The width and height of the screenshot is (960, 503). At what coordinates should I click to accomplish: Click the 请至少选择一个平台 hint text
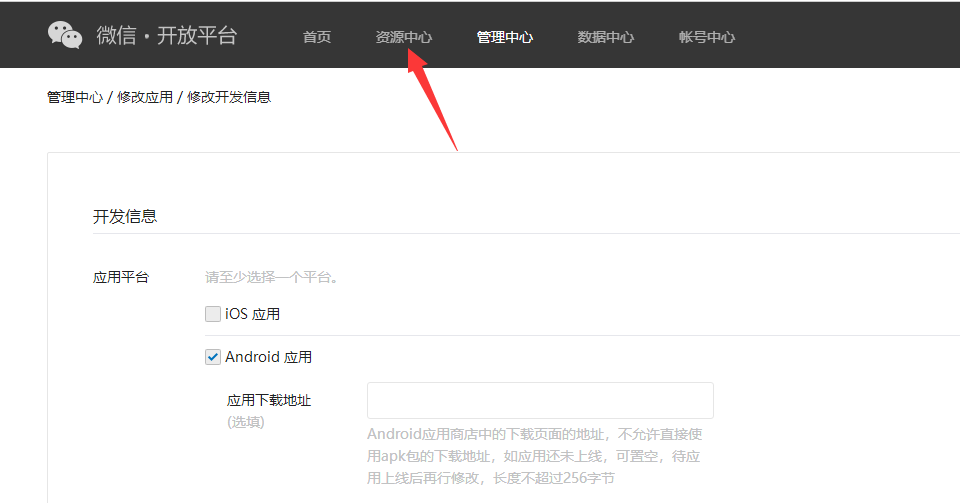click(271, 277)
